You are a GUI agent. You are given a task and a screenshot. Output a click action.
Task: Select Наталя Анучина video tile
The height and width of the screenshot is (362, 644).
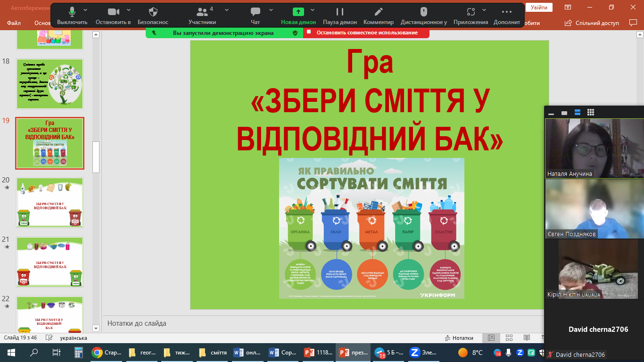coord(594,148)
